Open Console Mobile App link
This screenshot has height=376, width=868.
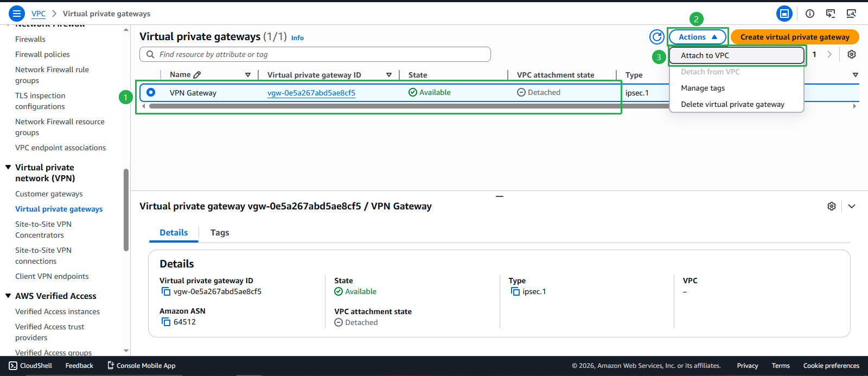click(x=141, y=366)
